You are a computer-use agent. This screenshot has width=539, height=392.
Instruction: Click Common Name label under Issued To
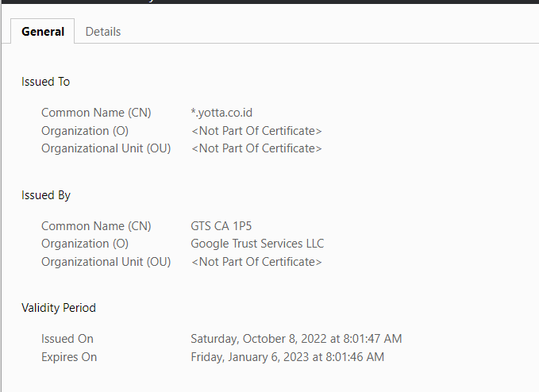(x=96, y=113)
